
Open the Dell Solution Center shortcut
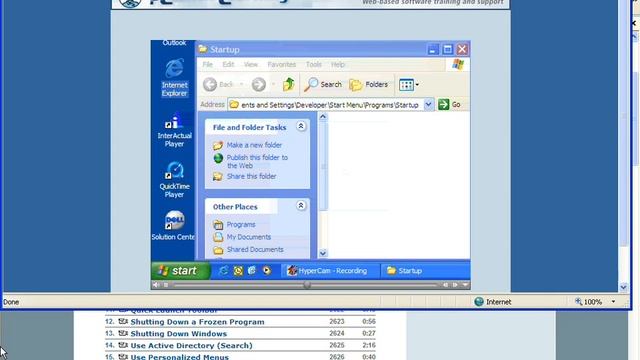[173, 225]
